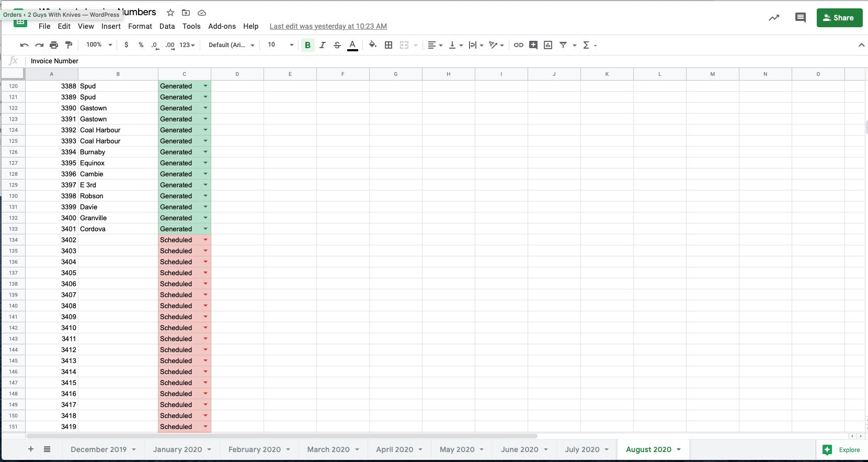Screen dimensions: 868x462
Task: Open the borders tool
Action: (389, 45)
